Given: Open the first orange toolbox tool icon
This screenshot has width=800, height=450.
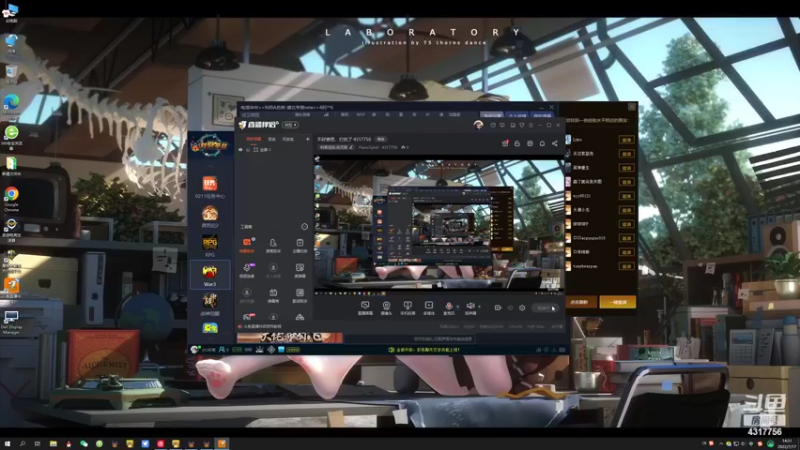Looking at the screenshot, I should 247,244.
